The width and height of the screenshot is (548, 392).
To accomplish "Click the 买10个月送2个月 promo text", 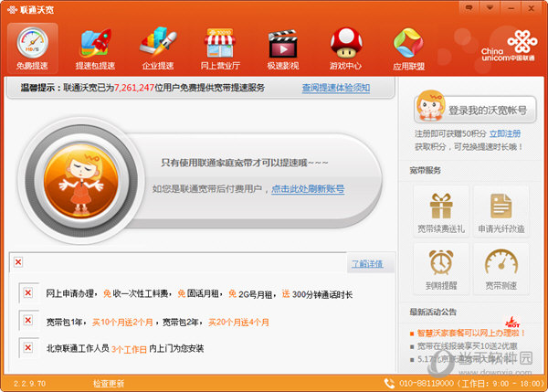I will [x=122, y=322].
